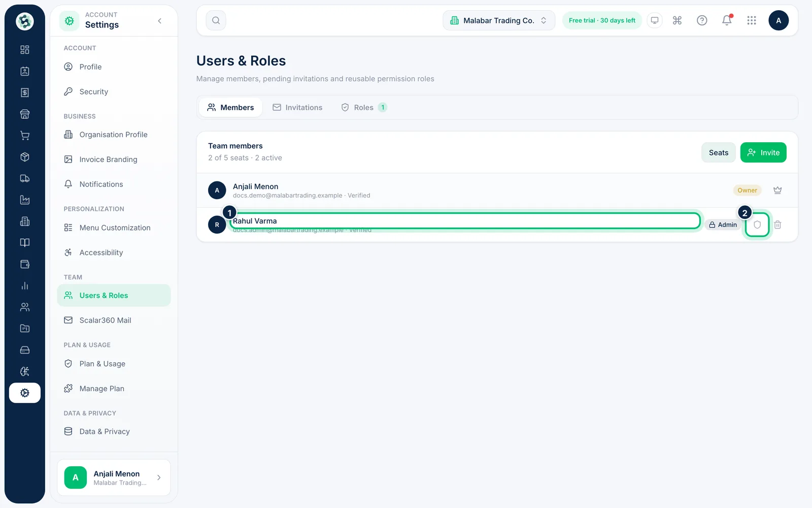Viewport: 812px width, 508px height.
Task: Open Data & Privacy settings
Action: click(x=114, y=431)
